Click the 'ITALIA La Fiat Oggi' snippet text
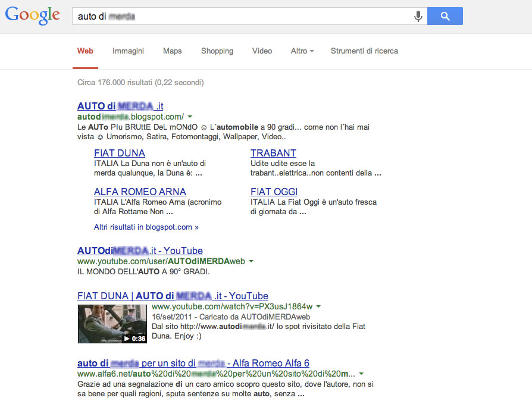532x404 pixels. [314, 207]
